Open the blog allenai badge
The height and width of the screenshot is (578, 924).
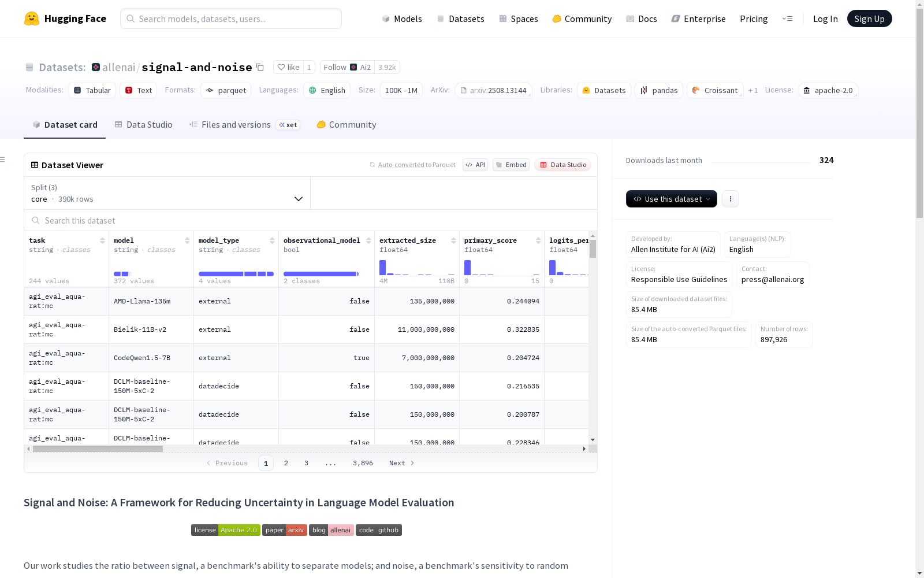[x=331, y=530]
